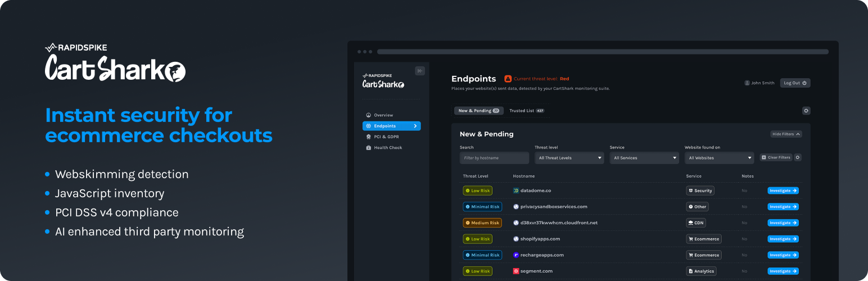Click the Low Risk badge for shopifyapps.com
Viewport: 868px width, 281px height.
point(477,239)
